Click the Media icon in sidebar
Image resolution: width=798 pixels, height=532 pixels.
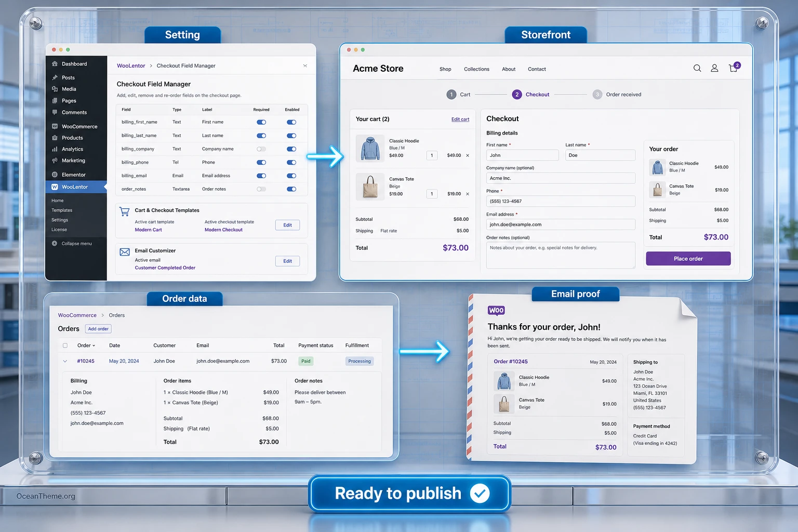tap(55, 89)
